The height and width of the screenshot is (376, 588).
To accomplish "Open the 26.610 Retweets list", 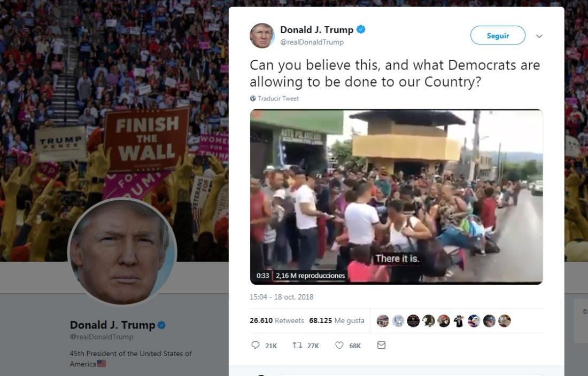I will (x=277, y=320).
